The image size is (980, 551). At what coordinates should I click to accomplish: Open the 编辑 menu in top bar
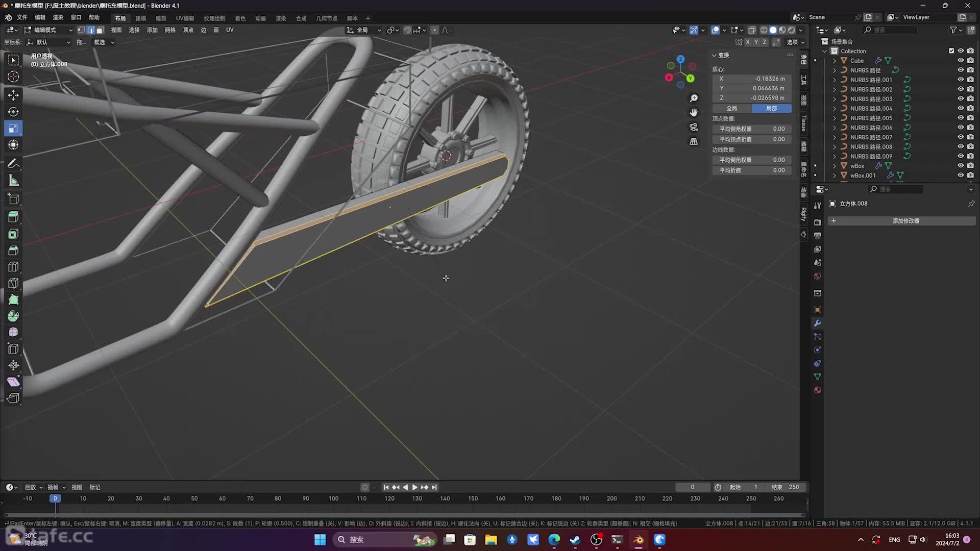tap(40, 17)
